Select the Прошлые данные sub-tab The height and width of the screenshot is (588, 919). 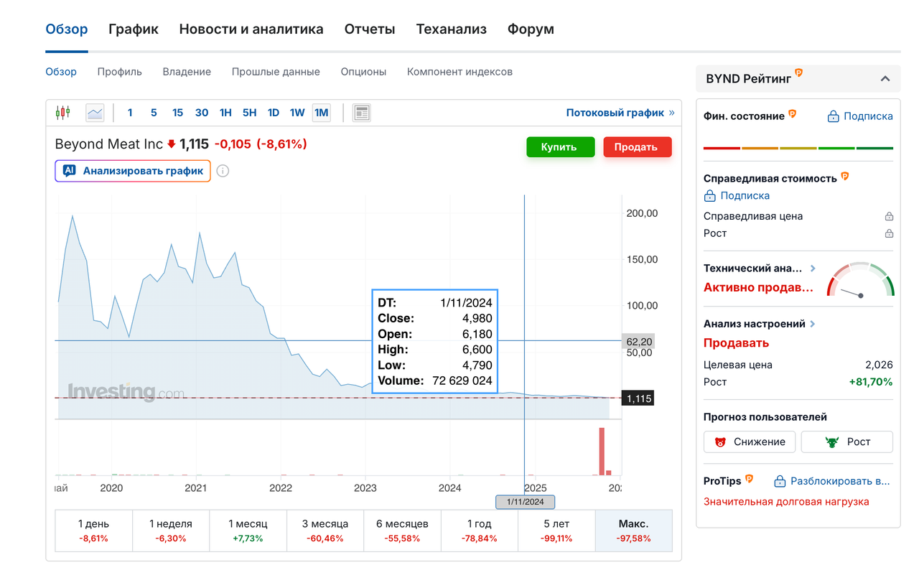coord(276,72)
